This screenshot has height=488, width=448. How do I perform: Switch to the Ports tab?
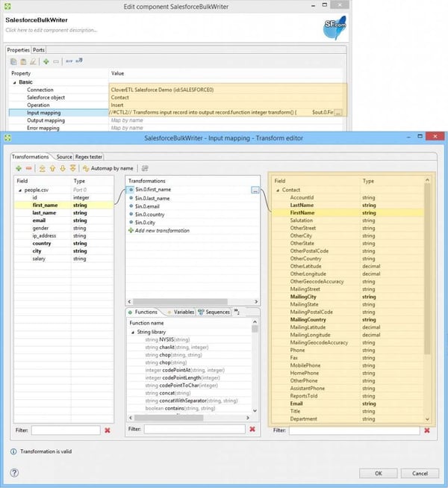(x=39, y=50)
